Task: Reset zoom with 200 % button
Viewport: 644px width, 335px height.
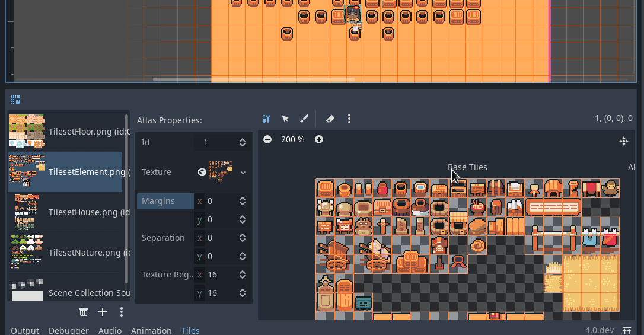Action: (x=293, y=139)
